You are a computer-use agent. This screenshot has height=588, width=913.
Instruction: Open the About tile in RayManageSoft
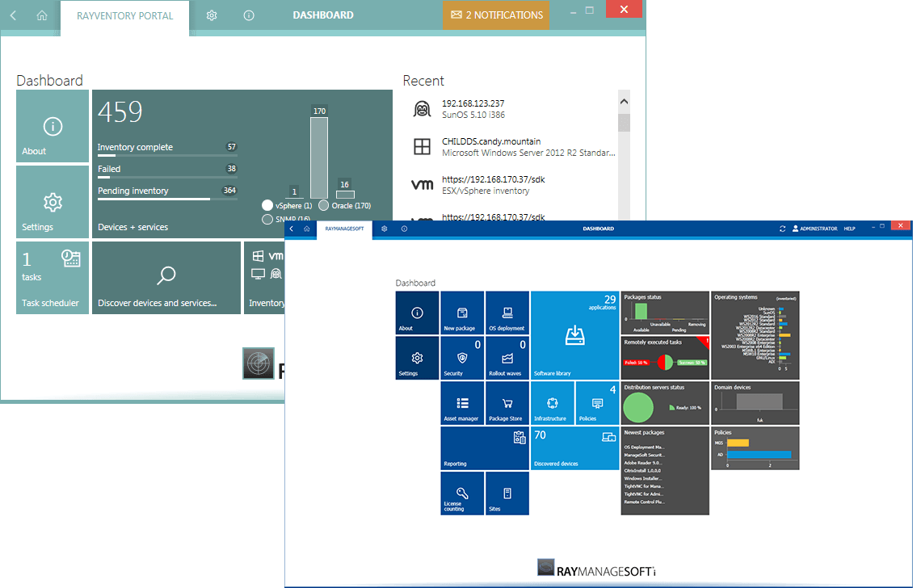point(417,313)
